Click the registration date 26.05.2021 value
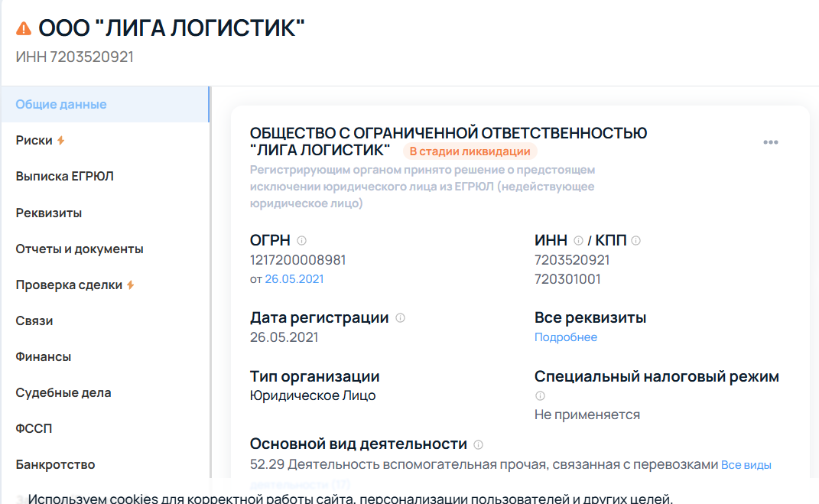819x504 pixels. point(284,337)
